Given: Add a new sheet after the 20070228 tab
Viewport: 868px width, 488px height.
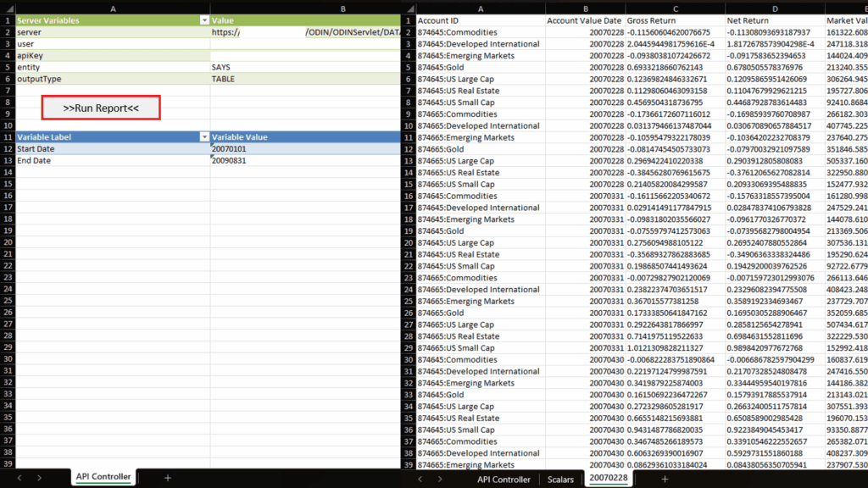Looking at the screenshot, I should (665, 480).
